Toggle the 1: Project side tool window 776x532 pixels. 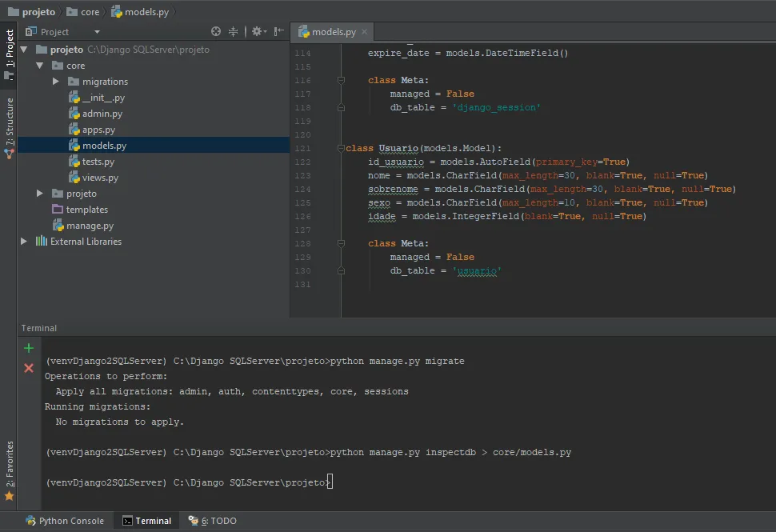(9, 54)
